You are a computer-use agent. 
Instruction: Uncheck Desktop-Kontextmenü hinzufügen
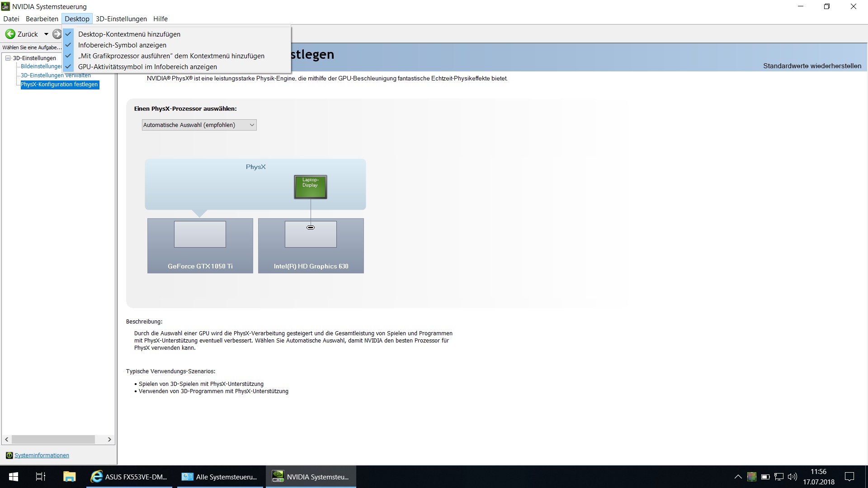click(x=129, y=34)
